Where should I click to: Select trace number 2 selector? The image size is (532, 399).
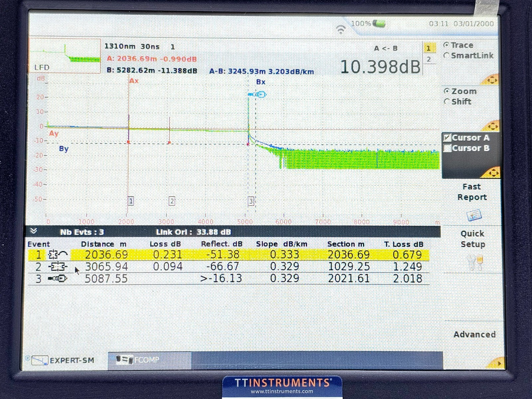coord(429,60)
